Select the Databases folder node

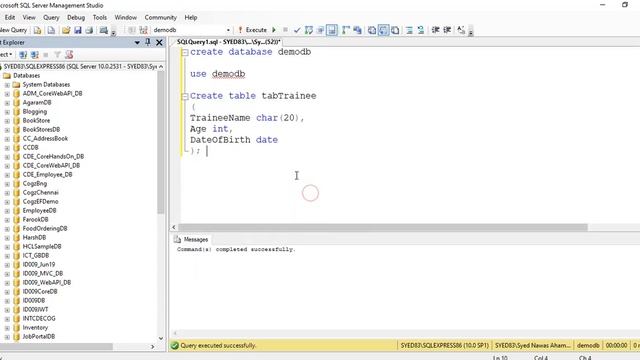[27, 76]
